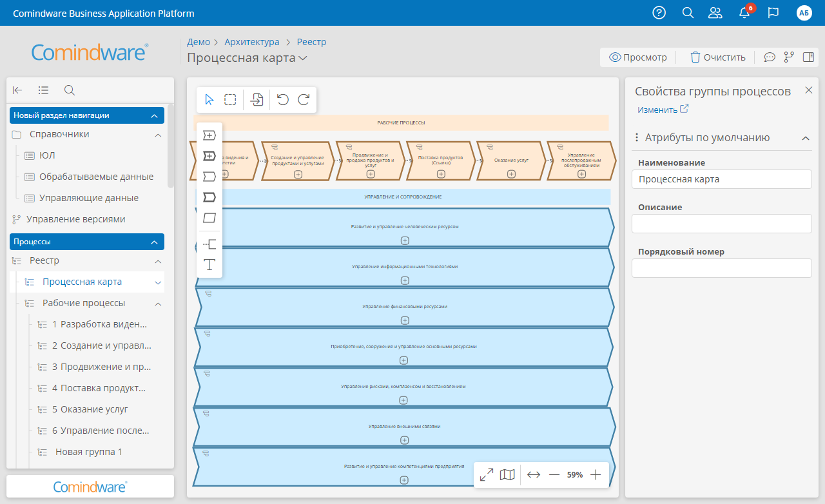The height and width of the screenshot is (504, 825).
Task: Open the help icon in the top bar
Action: coord(659,13)
